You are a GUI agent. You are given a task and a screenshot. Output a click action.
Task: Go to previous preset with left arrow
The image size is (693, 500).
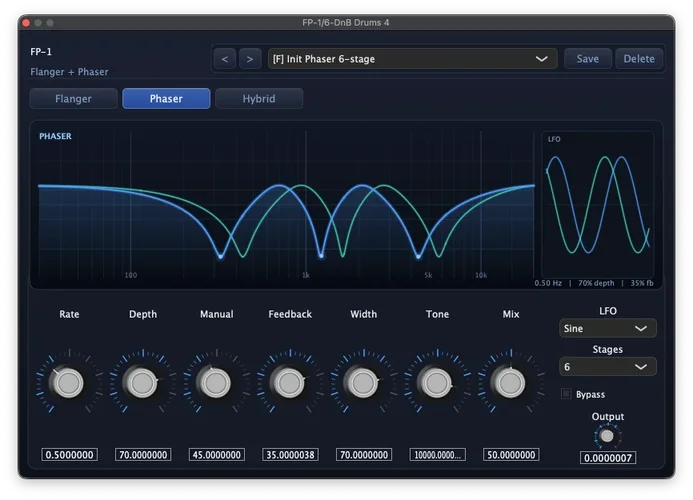[x=225, y=59]
